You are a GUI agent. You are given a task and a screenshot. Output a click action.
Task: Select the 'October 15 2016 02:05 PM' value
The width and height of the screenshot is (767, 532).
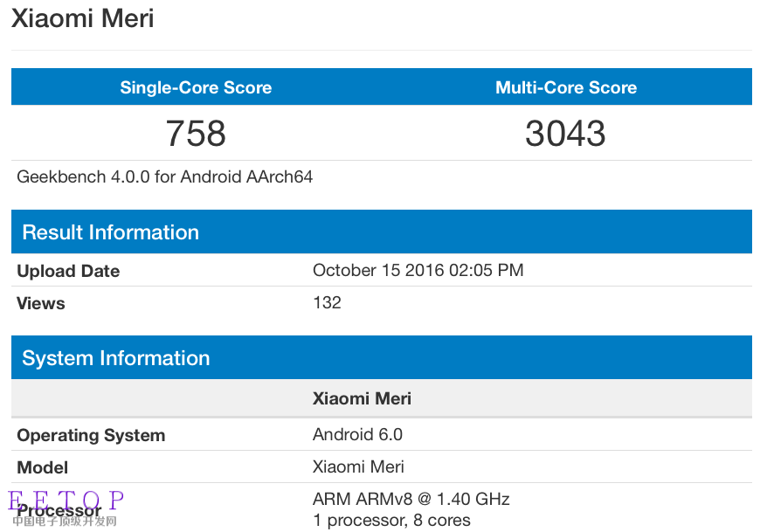418,270
